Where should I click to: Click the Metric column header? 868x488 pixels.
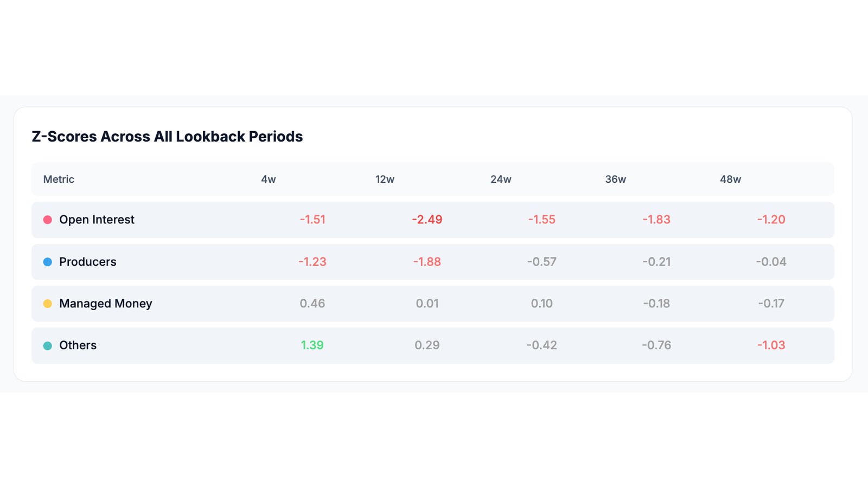click(59, 179)
